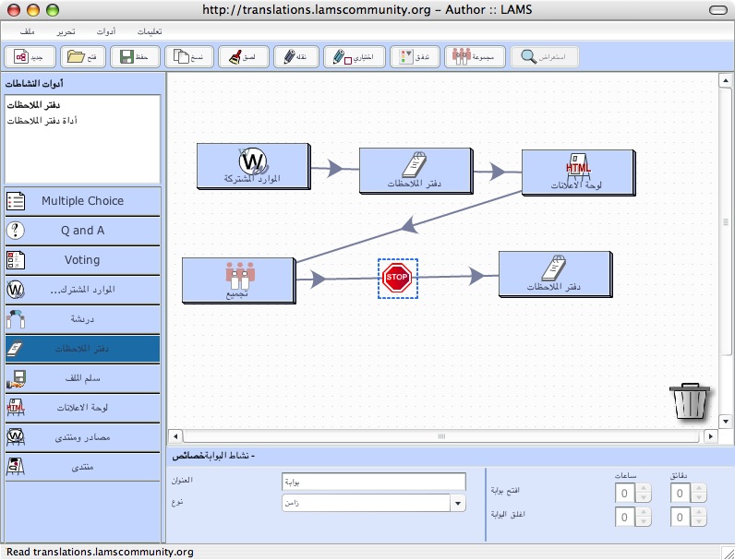
Task: Click the Copy (نسخ) toolbar button
Action: [189, 56]
